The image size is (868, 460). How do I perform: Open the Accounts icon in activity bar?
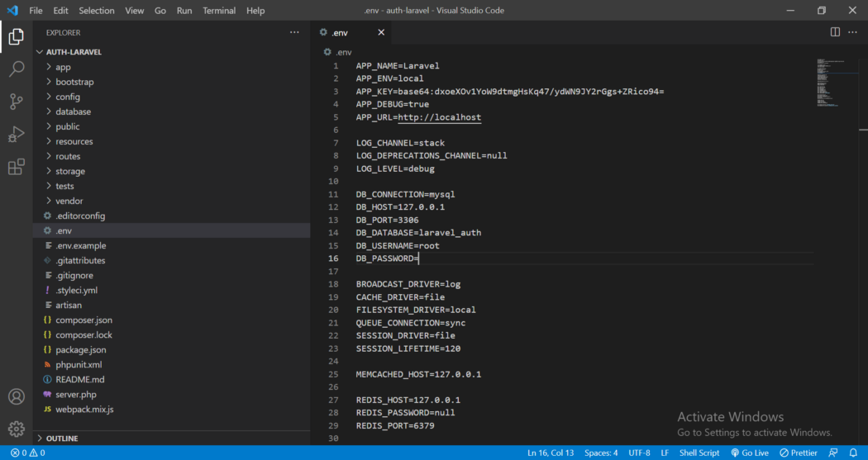16,396
